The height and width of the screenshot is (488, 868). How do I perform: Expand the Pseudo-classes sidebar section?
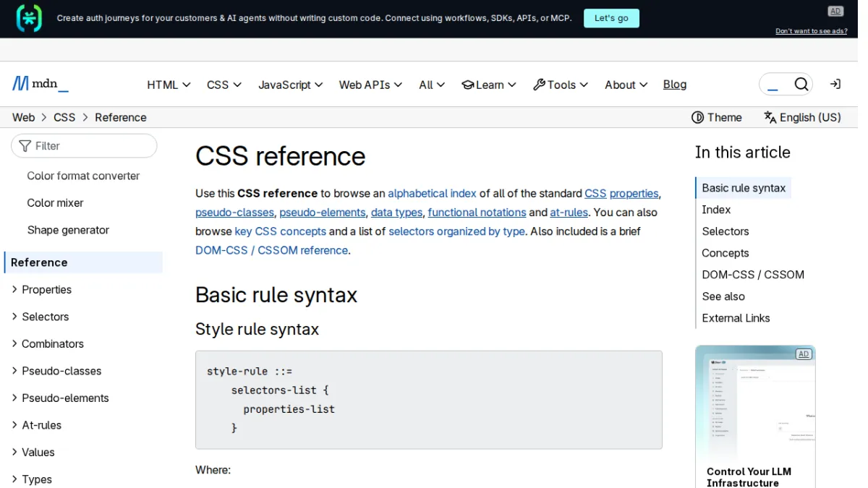click(56, 371)
